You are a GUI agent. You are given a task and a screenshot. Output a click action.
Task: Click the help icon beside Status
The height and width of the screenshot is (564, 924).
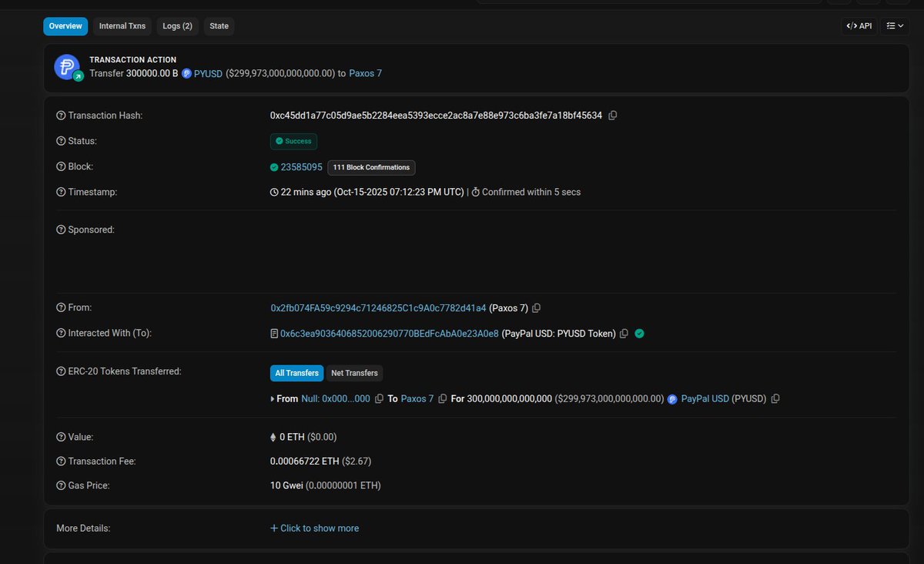61,141
